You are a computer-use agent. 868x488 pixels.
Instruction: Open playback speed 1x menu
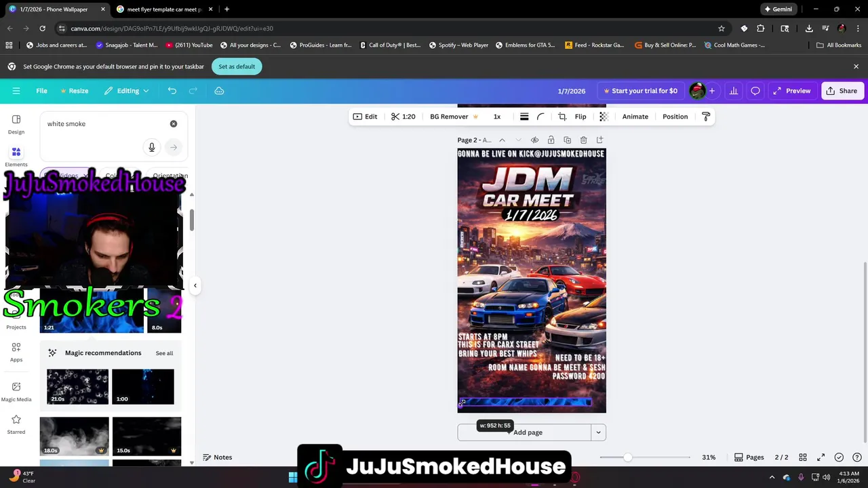pyautogui.click(x=497, y=117)
